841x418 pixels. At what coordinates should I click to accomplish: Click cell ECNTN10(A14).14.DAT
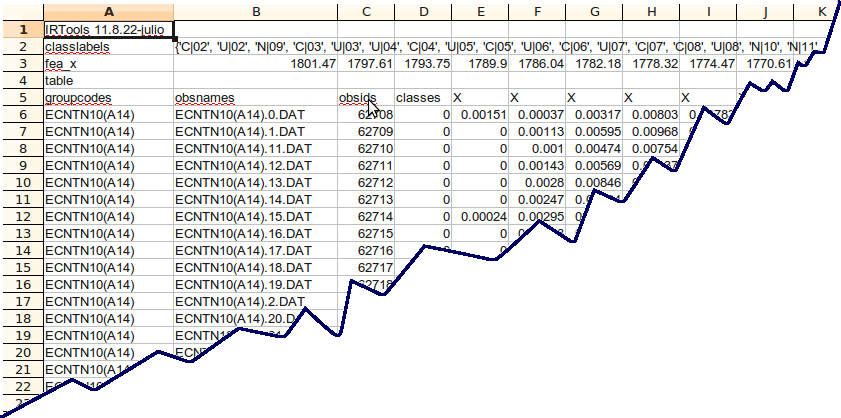click(x=256, y=200)
